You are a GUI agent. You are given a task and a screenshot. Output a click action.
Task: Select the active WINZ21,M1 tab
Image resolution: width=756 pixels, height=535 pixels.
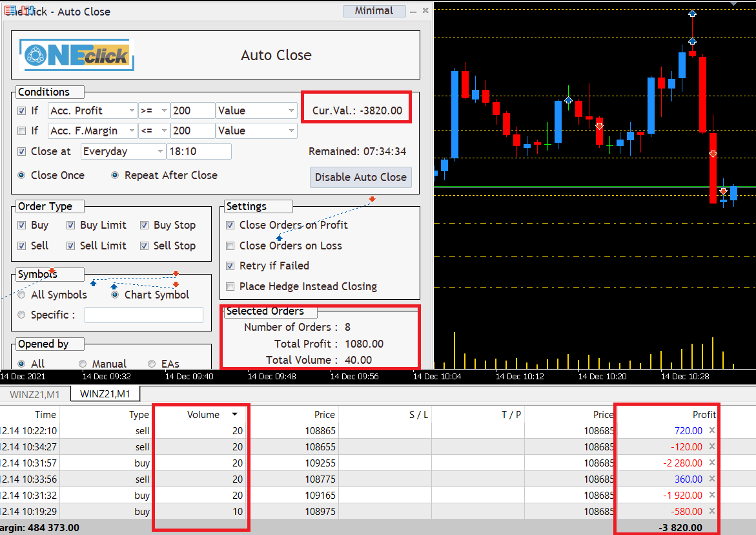pos(105,393)
